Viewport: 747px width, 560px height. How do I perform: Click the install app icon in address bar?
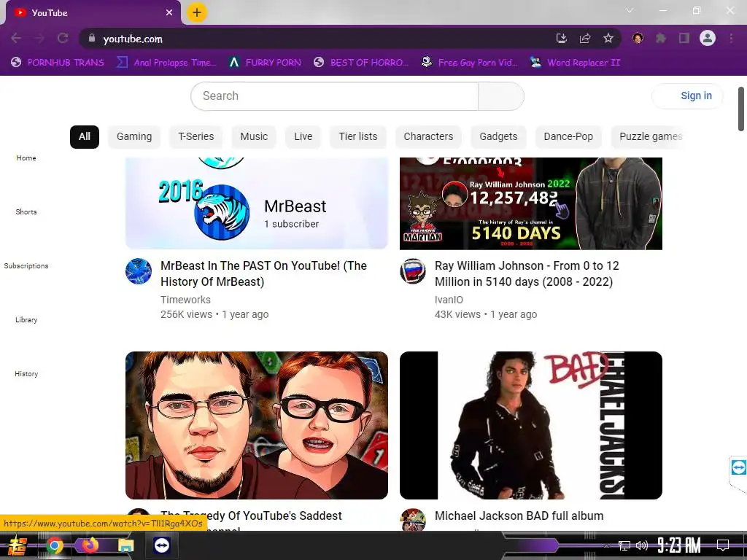coord(562,39)
